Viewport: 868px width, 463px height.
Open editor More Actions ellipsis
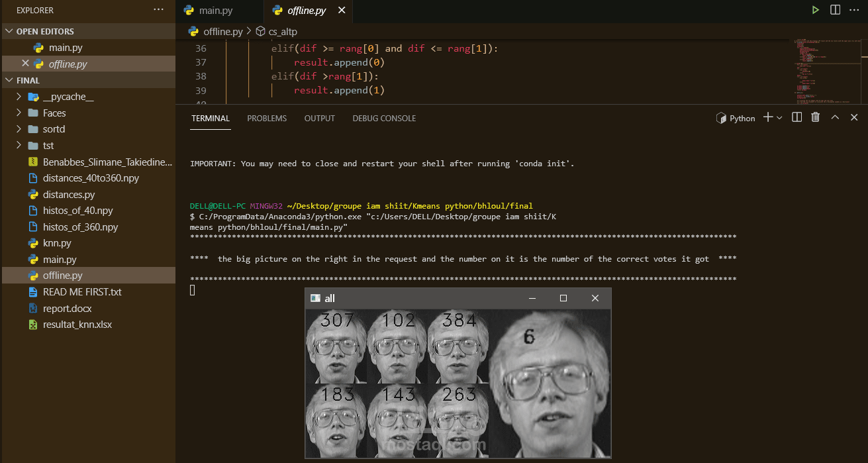[x=854, y=11]
